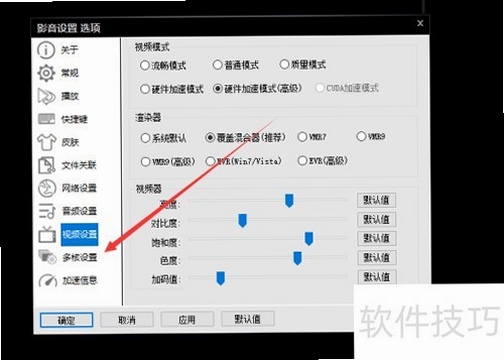Click the 网络设置 globe icon
The image size is (504, 360).
pyautogui.click(x=47, y=188)
